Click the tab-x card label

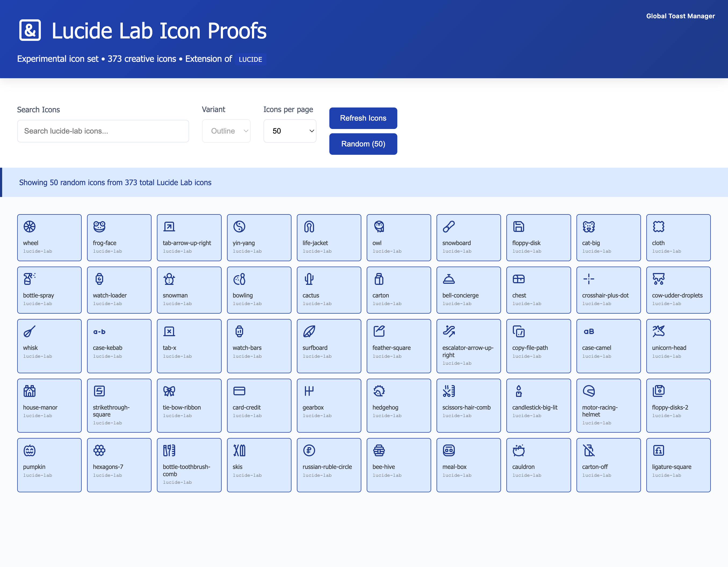point(169,348)
